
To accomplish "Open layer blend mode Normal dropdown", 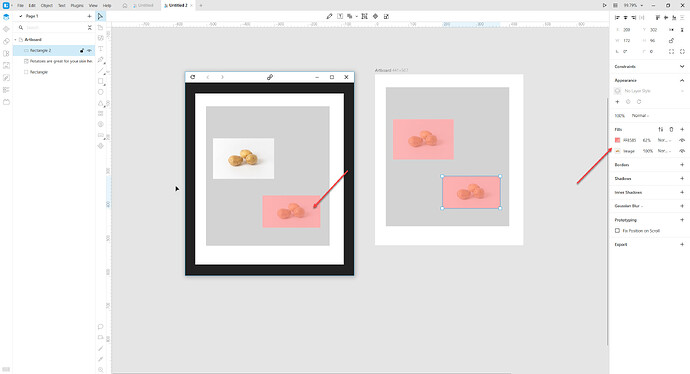I will pyautogui.click(x=641, y=116).
